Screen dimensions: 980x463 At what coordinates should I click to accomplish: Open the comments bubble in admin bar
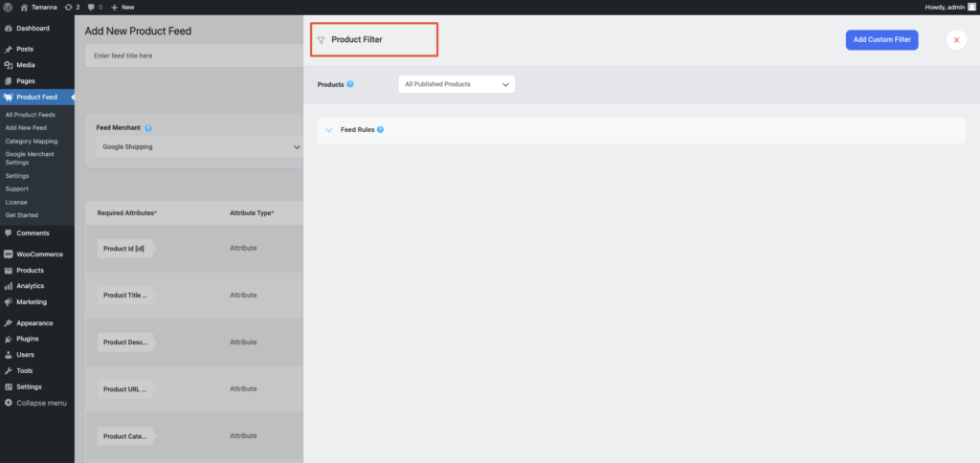[95, 7]
